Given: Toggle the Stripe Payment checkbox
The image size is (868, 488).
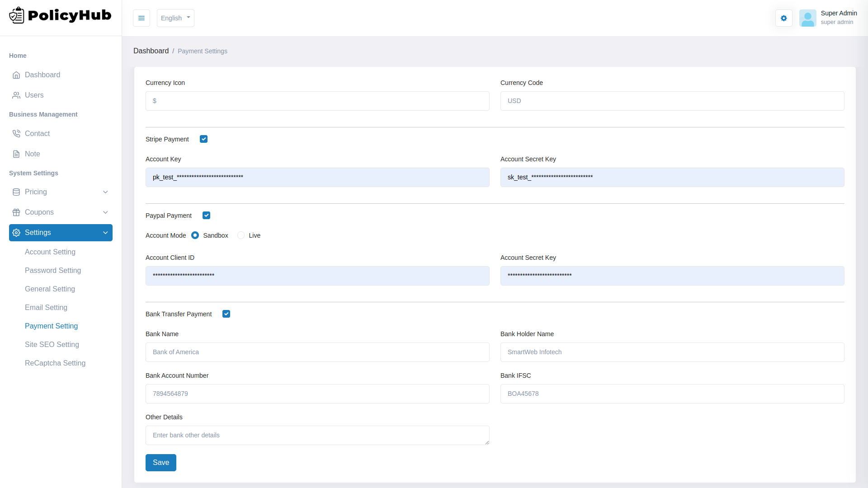Looking at the screenshot, I should (x=203, y=139).
